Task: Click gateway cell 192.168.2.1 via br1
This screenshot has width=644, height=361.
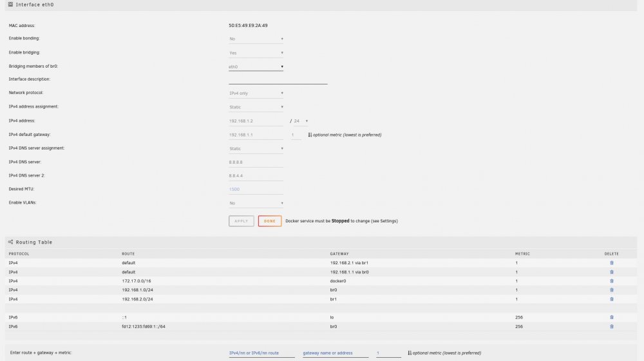Action: [x=349, y=263]
